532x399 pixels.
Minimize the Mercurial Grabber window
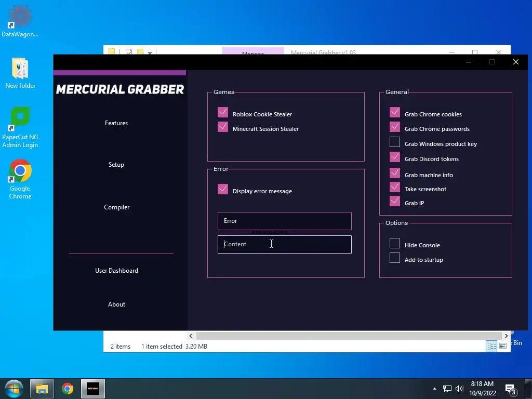[469, 62]
